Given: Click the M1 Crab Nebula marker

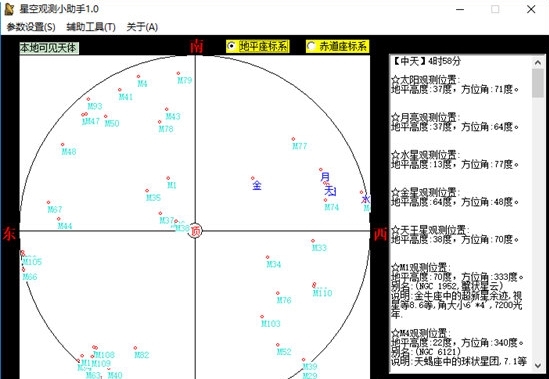Looking at the screenshot, I should tap(168, 178).
